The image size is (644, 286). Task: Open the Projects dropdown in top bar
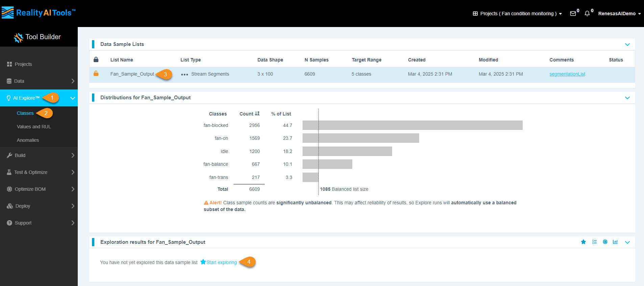point(518,14)
